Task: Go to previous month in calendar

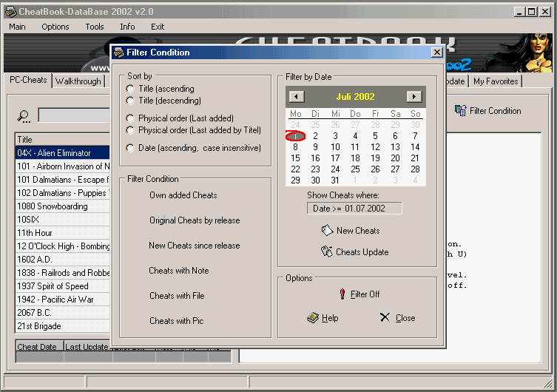Action: click(296, 97)
